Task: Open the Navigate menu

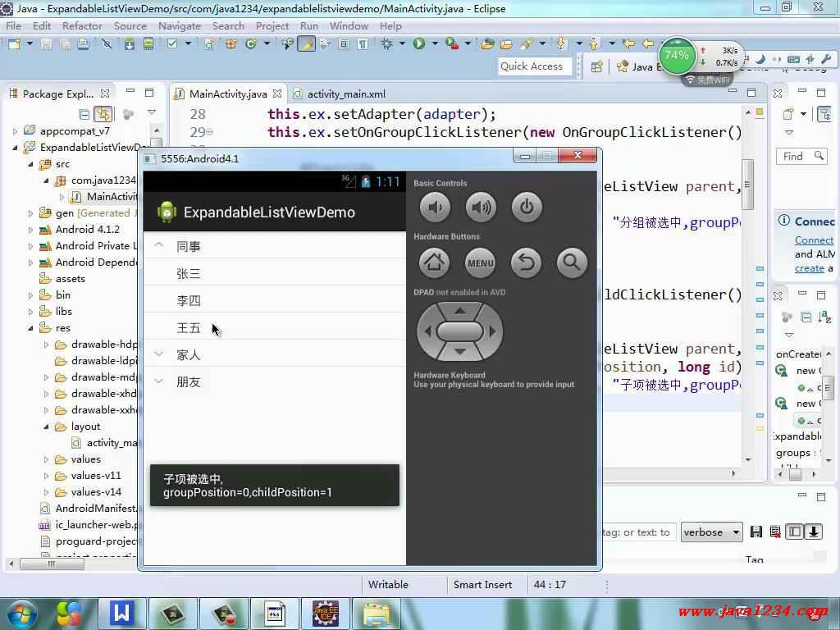Action: click(x=180, y=25)
